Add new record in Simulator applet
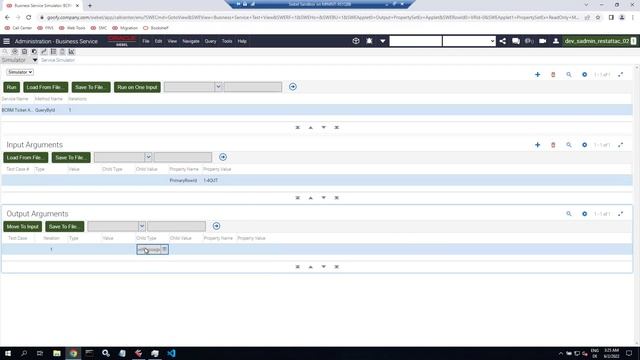640x360 pixels. coord(538,75)
